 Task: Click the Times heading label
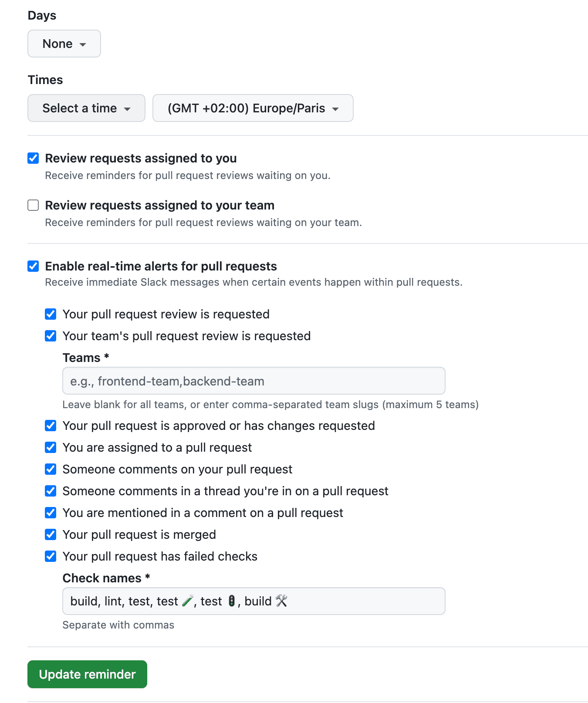pyautogui.click(x=45, y=80)
